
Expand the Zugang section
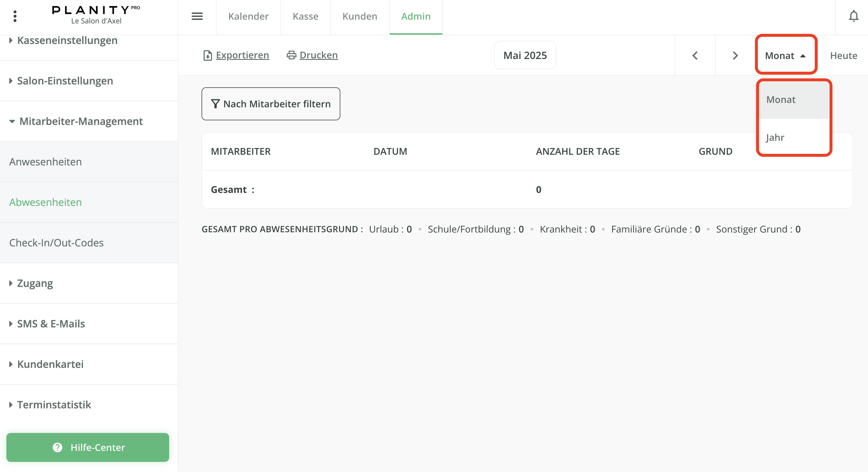click(x=34, y=283)
